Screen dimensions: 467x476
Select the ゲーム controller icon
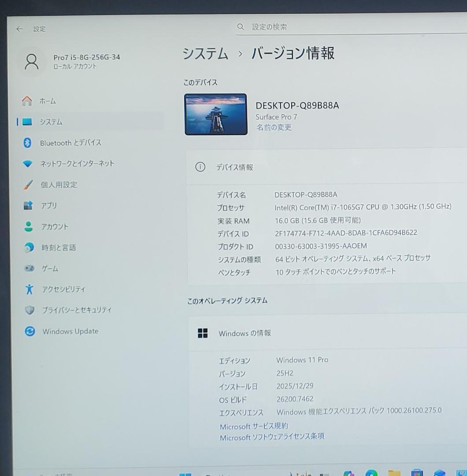(x=28, y=268)
